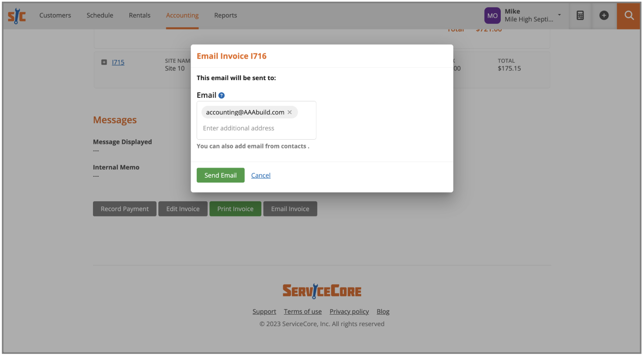
Task: Open the Blog footer link
Action: pos(383,311)
